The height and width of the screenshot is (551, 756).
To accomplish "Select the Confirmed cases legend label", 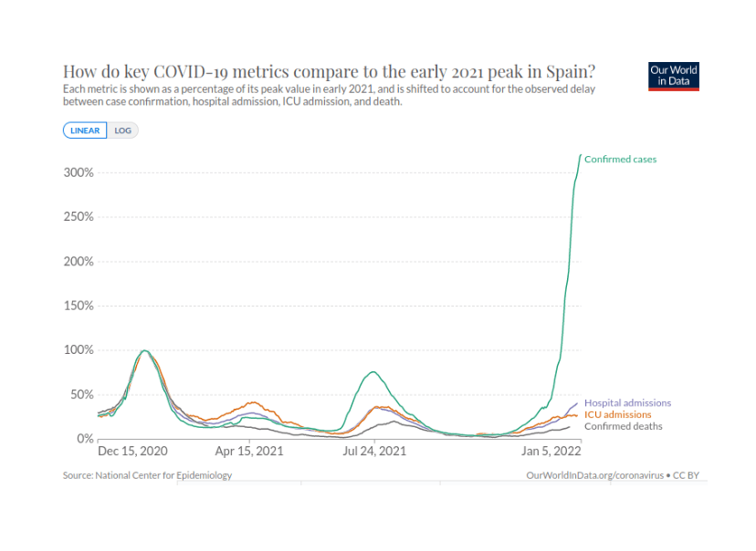I will (620, 160).
